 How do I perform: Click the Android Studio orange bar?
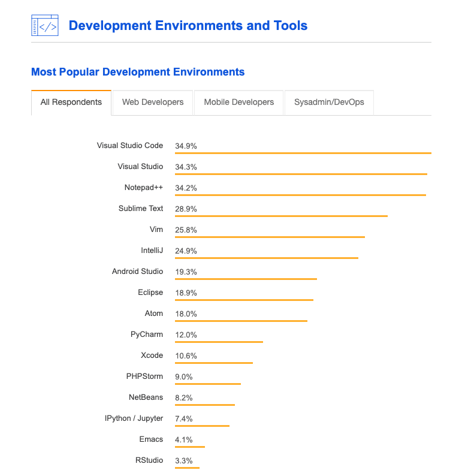[246, 279]
